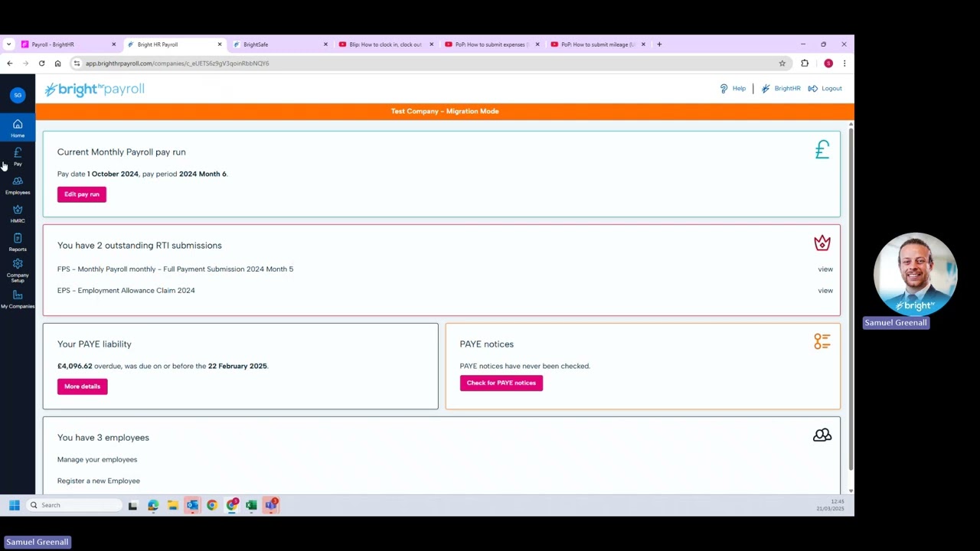Click the browser home icon
The height and width of the screenshot is (551, 980).
click(57, 64)
